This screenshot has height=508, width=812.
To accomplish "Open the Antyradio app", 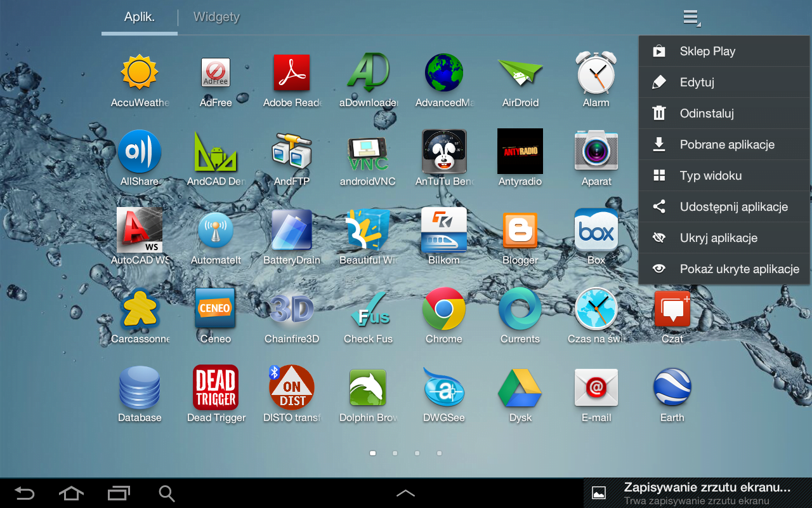I will click(520, 151).
